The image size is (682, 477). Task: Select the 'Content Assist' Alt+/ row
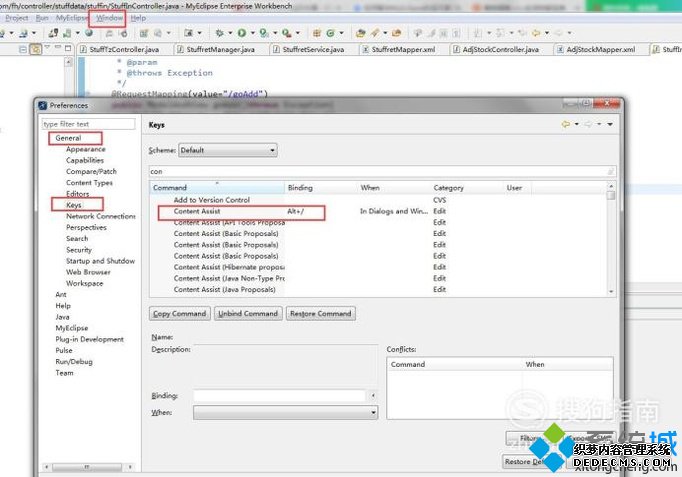pos(378,211)
